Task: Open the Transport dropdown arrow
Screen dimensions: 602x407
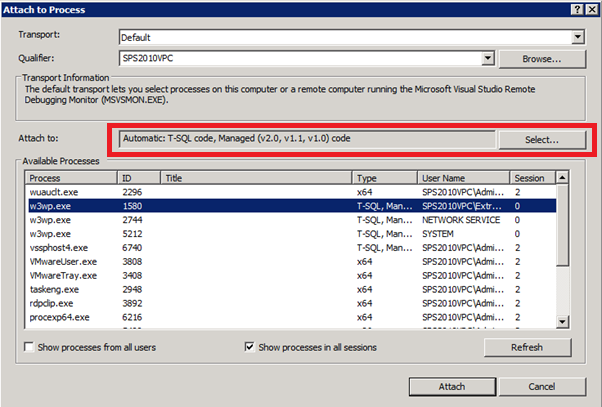Action: point(577,37)
